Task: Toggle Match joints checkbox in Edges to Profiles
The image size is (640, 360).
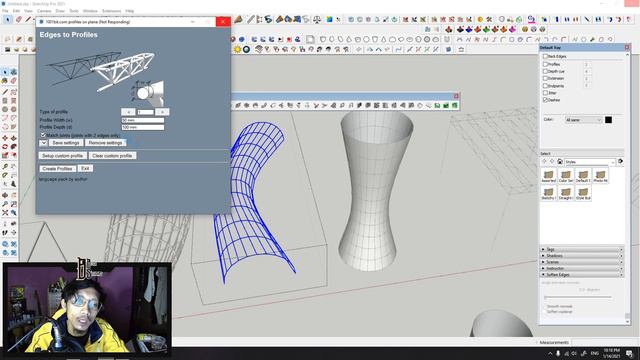Action: [x=43, y=135]
